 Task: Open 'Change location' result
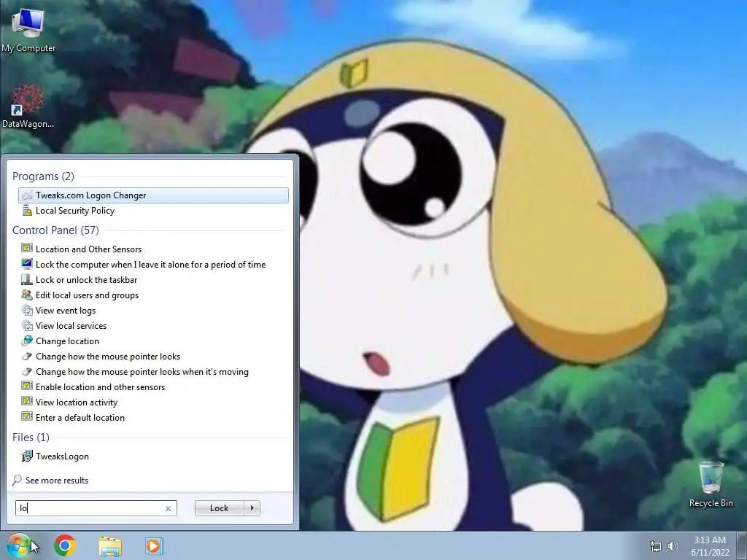coord(153,341)
